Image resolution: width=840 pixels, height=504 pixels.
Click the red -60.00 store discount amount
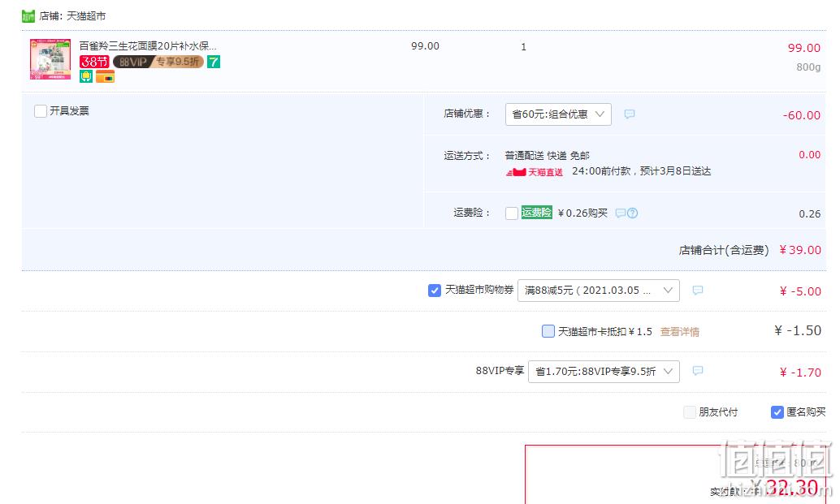coord(802,115)
